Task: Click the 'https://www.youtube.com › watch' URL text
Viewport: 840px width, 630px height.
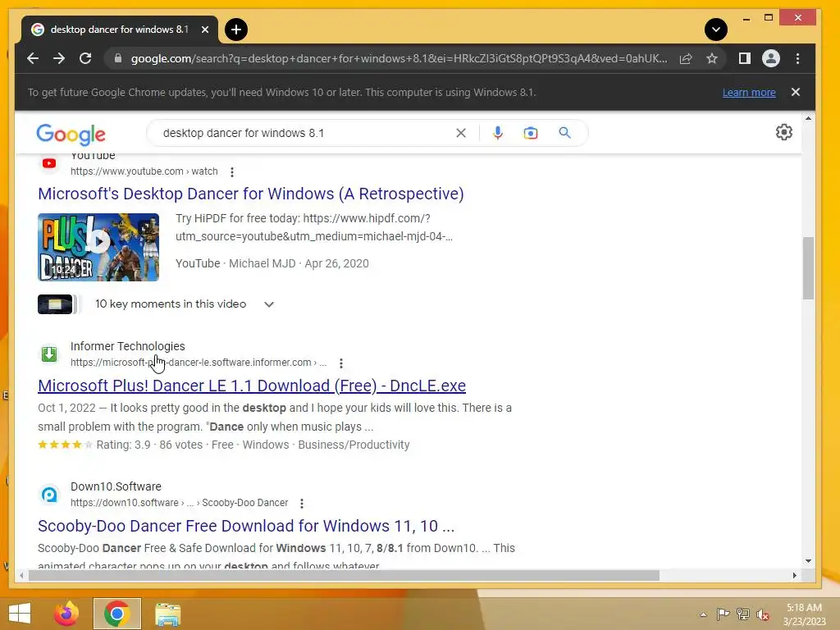Action: (144, 171)
